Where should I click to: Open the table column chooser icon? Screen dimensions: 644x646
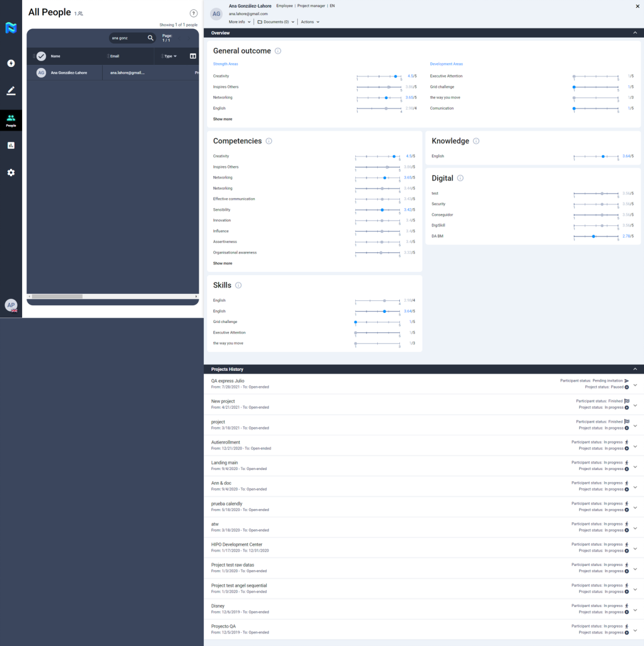(193, 56)
